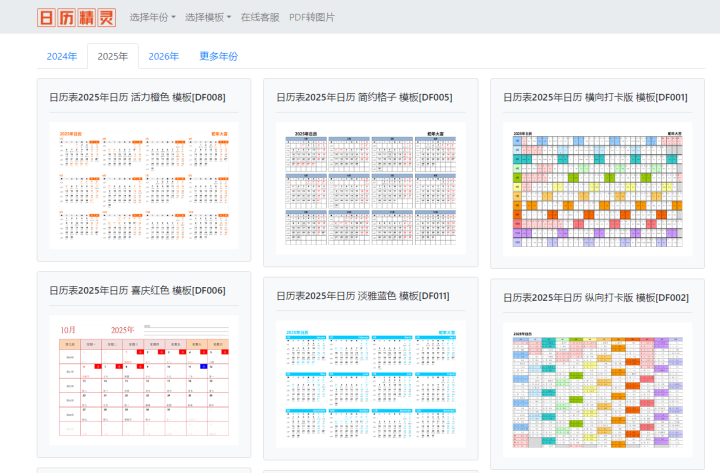Click the 横向打卡版 colorful calendar thumbnail
This screenshot has width=720, height=473.
(597, 188)
